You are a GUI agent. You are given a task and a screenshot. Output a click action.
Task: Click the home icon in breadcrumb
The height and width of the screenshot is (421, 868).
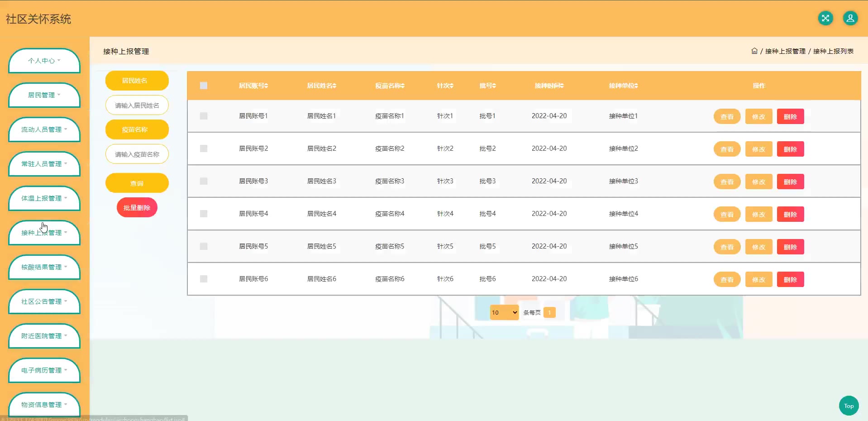754,51
